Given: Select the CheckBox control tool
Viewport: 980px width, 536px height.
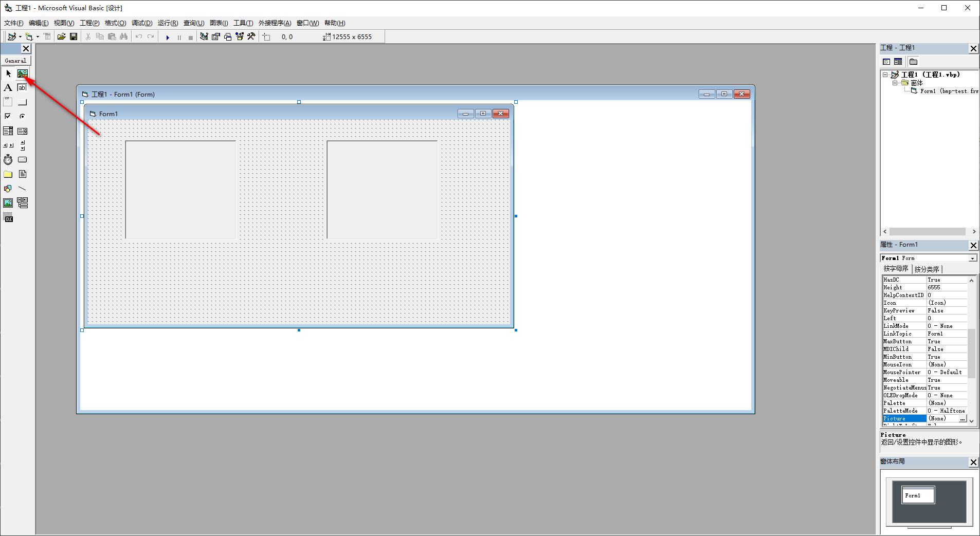Looking at the screenshot, I should (8, 117).
